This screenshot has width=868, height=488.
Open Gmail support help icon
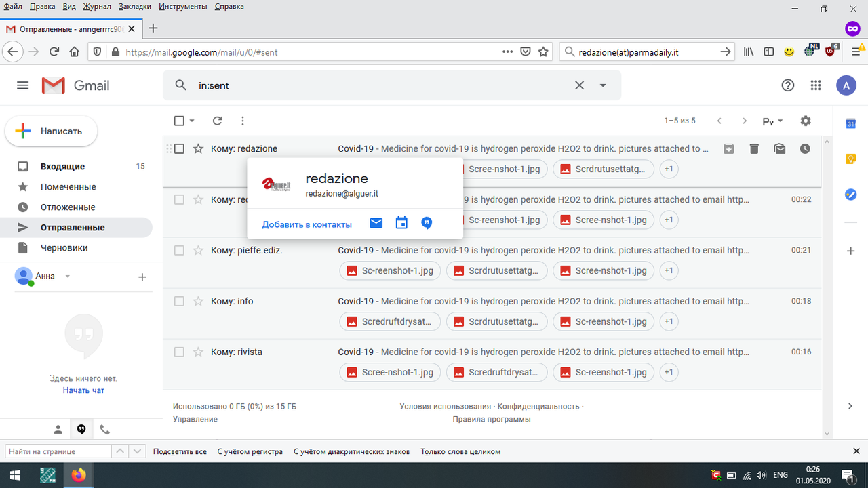coord(788,85)
